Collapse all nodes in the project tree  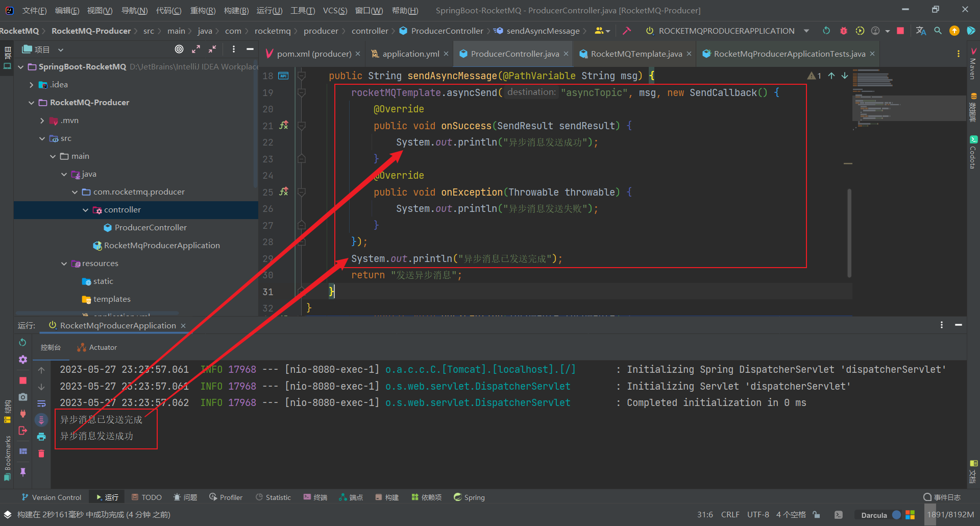212,49
